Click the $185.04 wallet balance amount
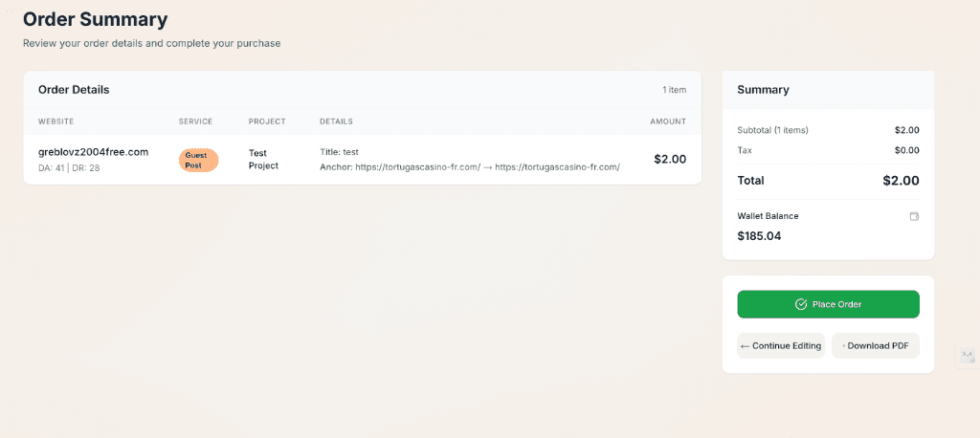 [x=759, y=235]
